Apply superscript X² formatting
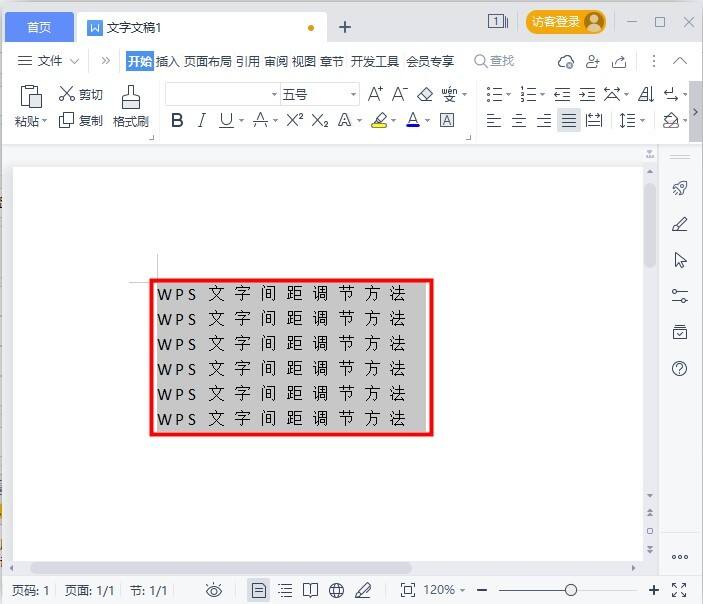This screenshot has width=703, height=604. (x=295, y=120)
